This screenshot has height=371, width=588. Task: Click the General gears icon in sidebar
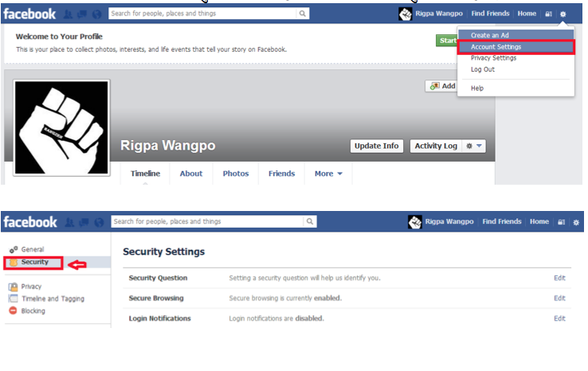coord(14,249)
